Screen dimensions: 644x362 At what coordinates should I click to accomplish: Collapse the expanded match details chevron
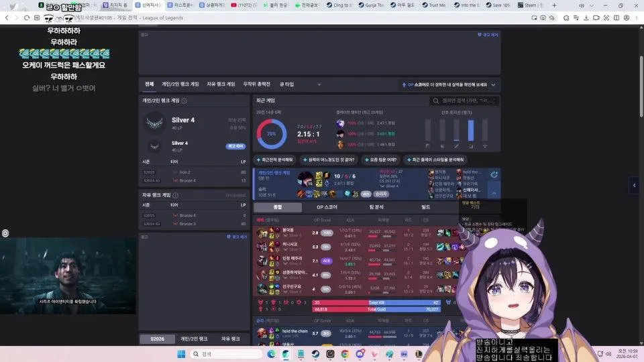coord(494,193)
